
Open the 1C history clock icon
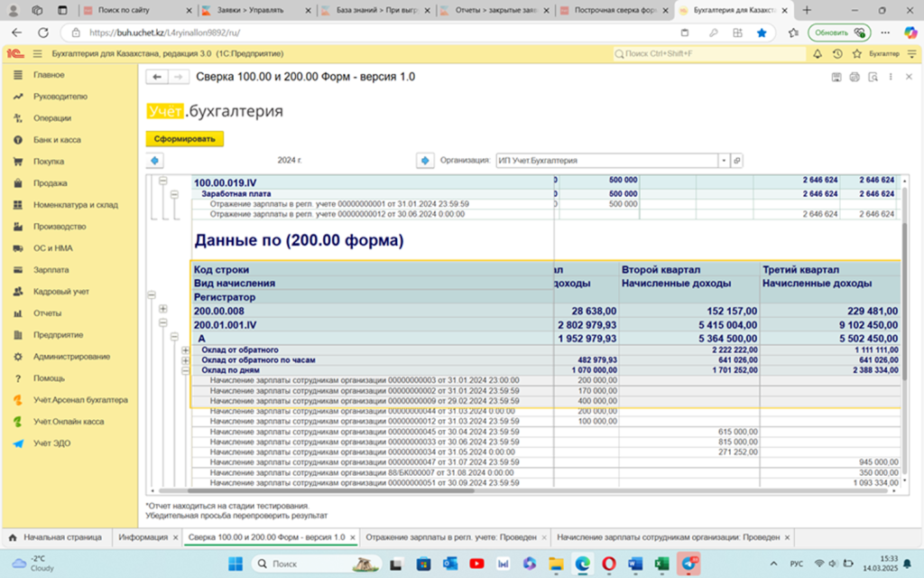[x=837, y=54]
